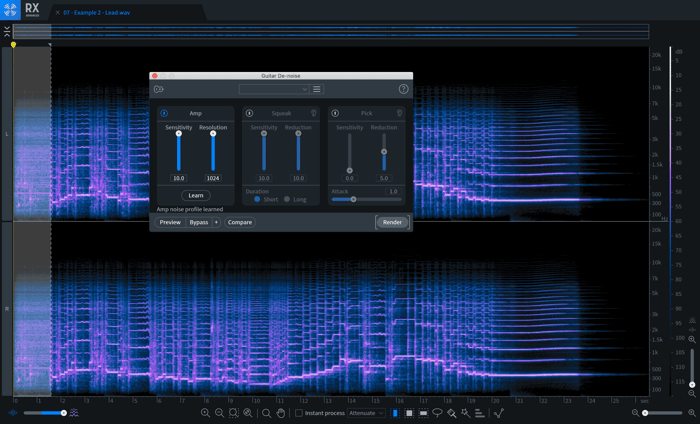Click the plus button beside Bypass

(x=216, y=222)
